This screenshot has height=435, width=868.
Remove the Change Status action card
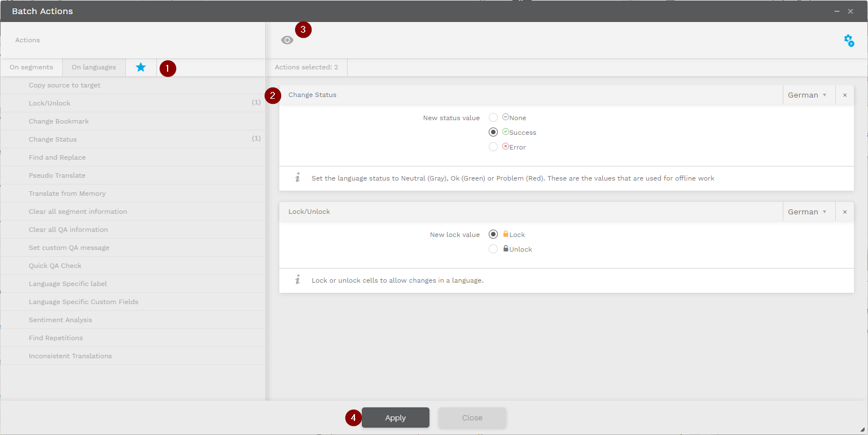click(844, 95)
